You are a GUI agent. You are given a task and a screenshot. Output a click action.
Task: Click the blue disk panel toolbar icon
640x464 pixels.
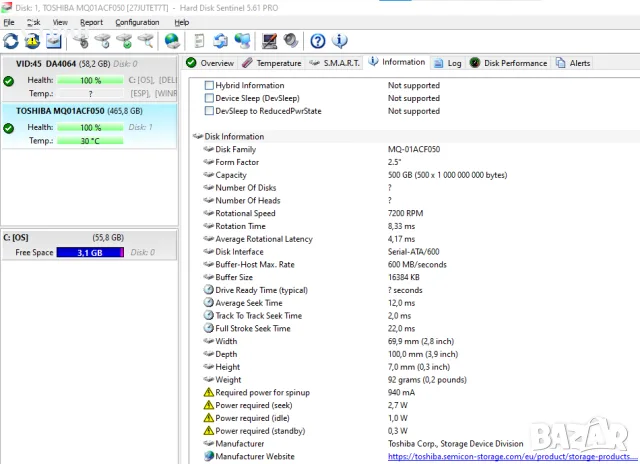pos(53,41)
